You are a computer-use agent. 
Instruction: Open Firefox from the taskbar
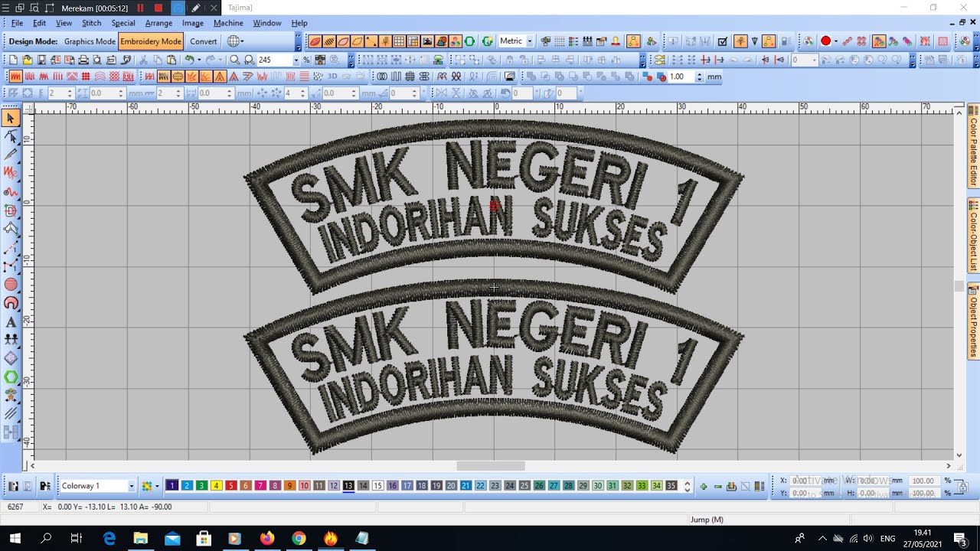point(266,538)
